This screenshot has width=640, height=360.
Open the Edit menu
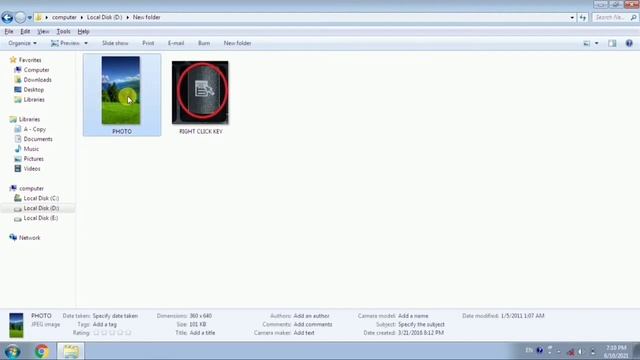click(25, 31)
